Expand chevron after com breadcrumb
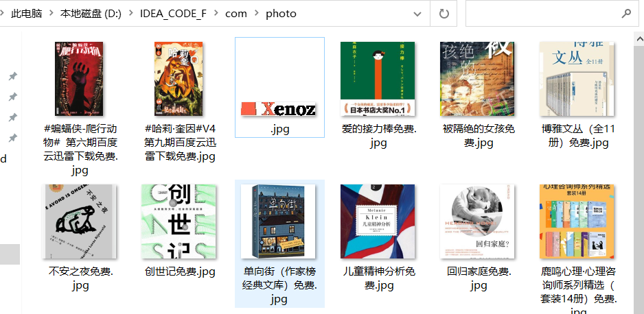This screenshot has width=644, height=314. 257,14
